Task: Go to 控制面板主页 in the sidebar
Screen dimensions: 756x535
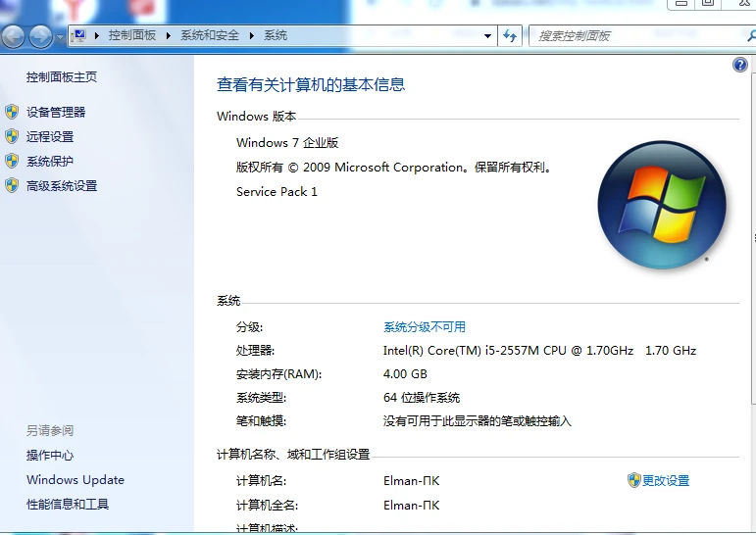Action: pyautogui.click(x=62, y=77)
